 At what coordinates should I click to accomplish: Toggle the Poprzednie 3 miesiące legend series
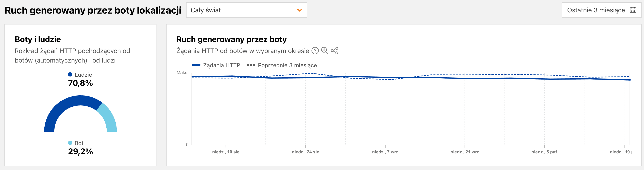[282, 65]
